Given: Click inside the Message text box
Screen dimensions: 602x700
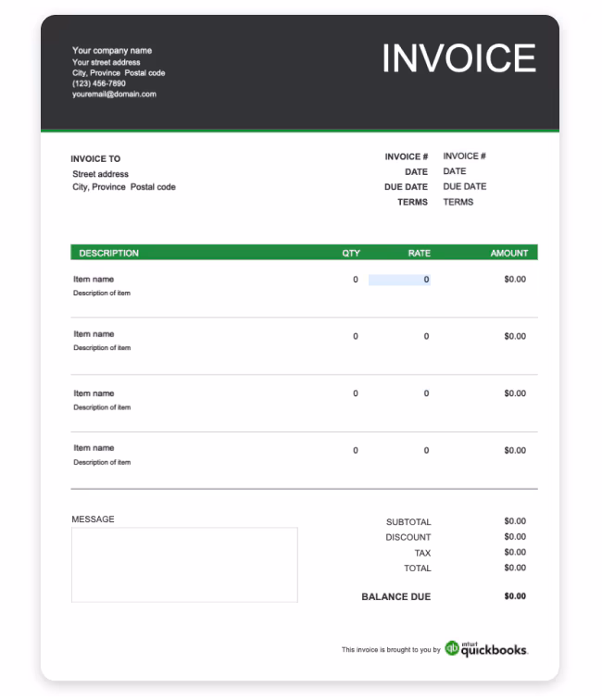Looking at the screenshot, I should (x=184, y=565).
